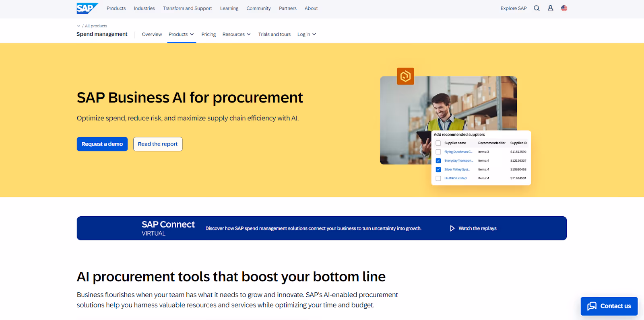Open Flying Dutchman C... supplier link
The image size is (644, 320).
pyautogui.click(x=458, y=152)
